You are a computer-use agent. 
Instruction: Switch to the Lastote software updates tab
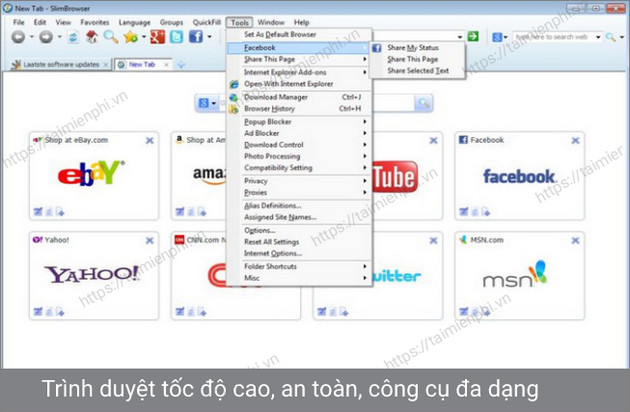tap(60, 64)
